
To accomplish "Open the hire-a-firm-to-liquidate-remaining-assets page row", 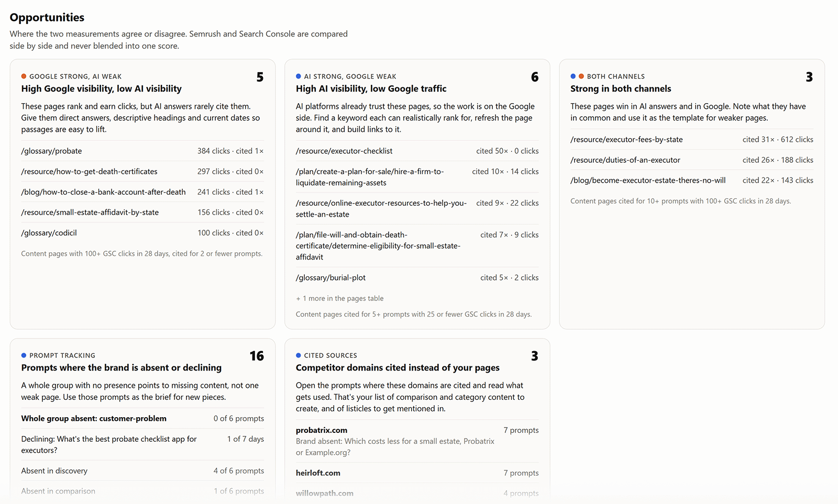I will coord(417,177).
